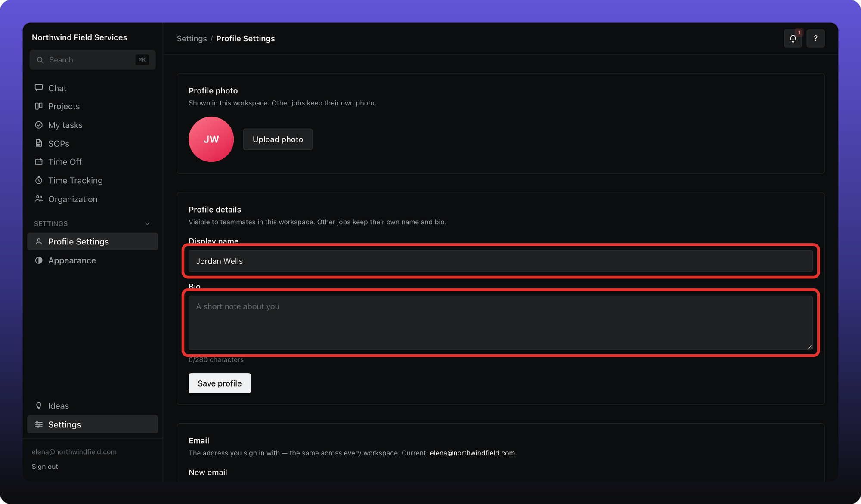Viewport: 861px width, 504px height.
Task: Click the Organization people icon
Action: (x=39, y=199)
